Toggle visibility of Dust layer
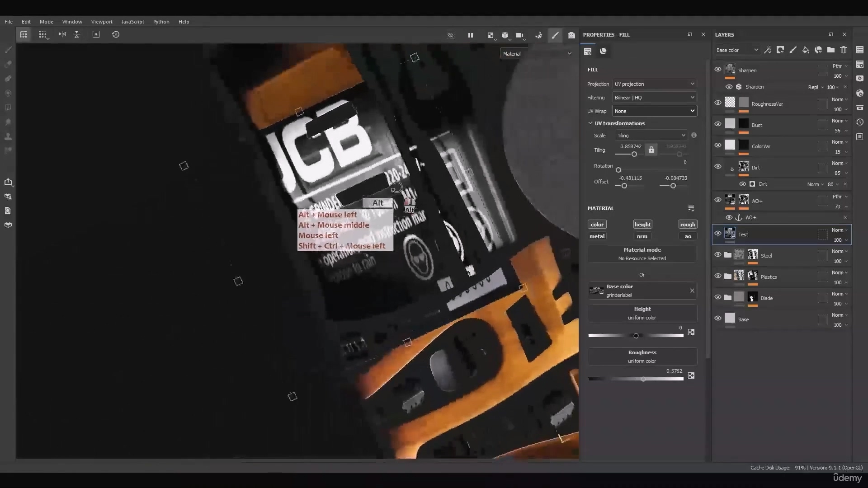Viewport: 868px width, 488px height. point(718,125)
